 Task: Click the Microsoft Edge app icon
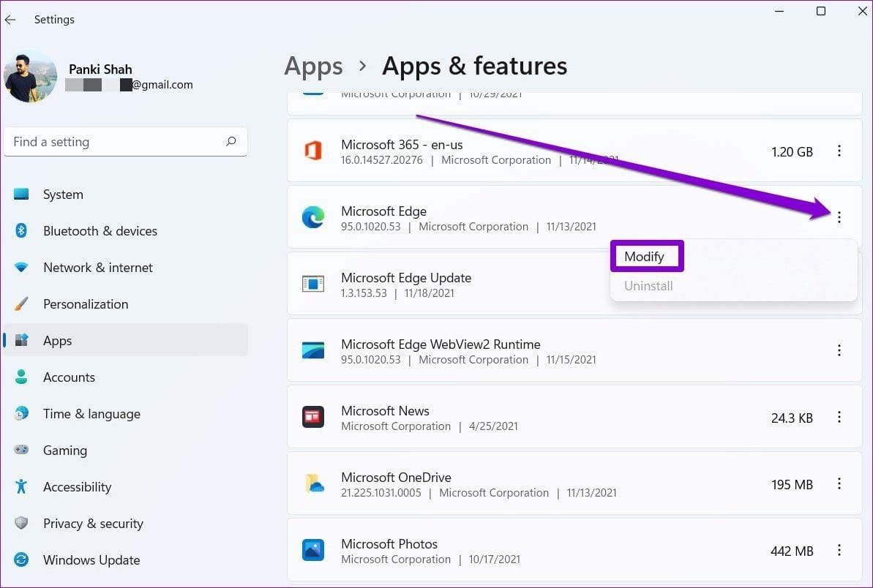click(x=313, y=217)
